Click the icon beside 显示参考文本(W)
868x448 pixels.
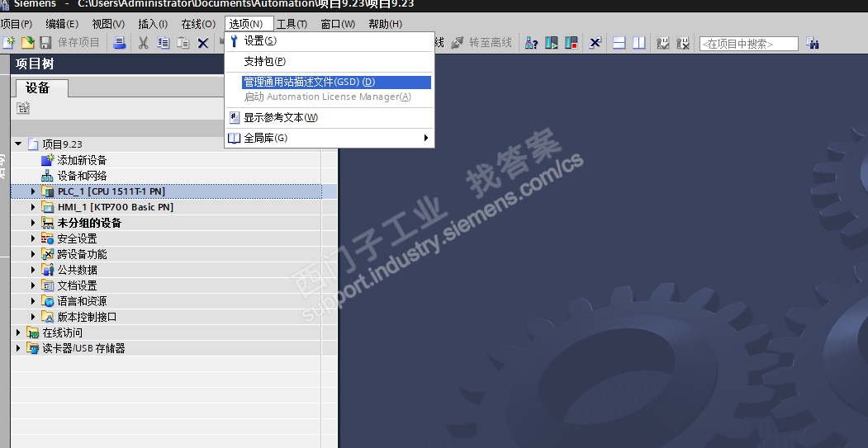click(x=235, y=117)
